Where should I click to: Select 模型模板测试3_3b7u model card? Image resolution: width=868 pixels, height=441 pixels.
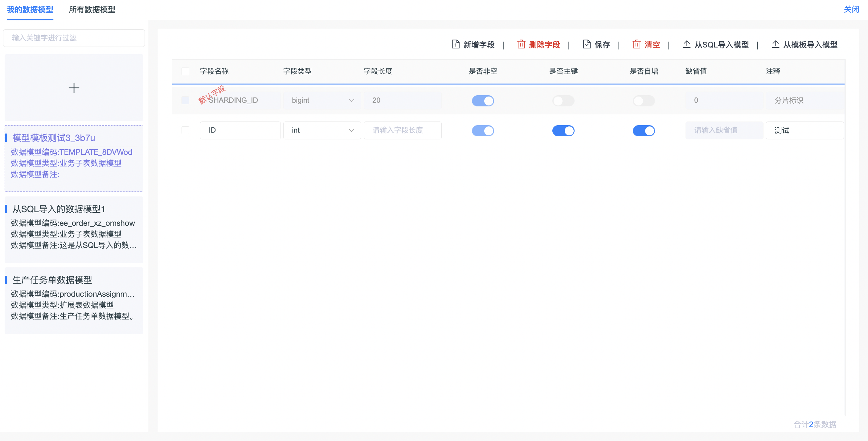74,159
